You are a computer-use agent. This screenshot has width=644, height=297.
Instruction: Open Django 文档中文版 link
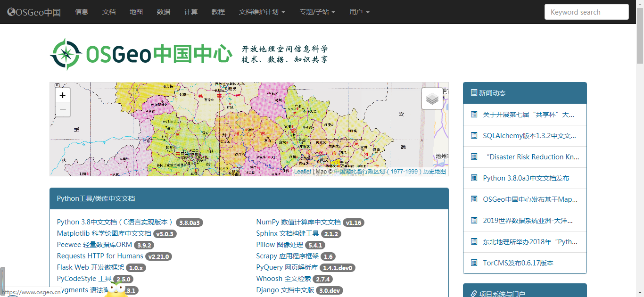[x=285, y=290]
